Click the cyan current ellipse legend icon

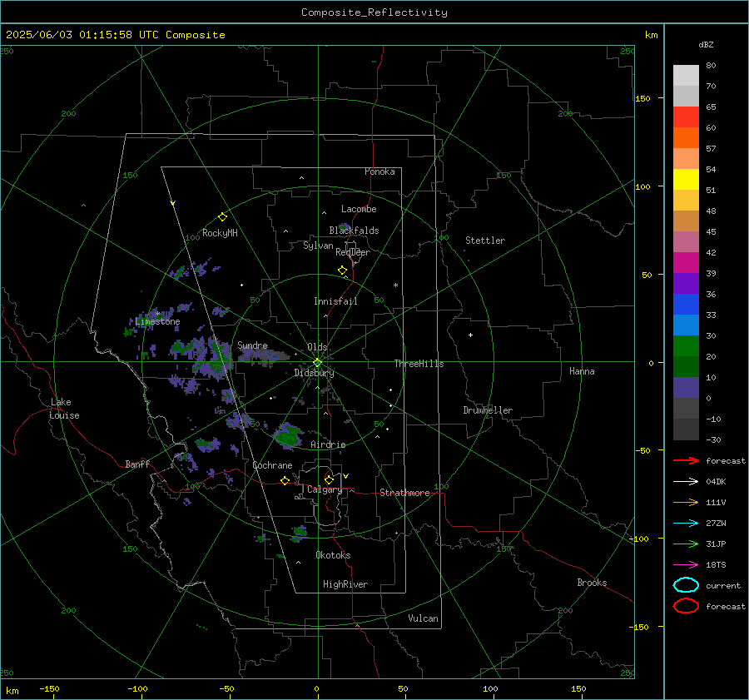click(686, 585)
